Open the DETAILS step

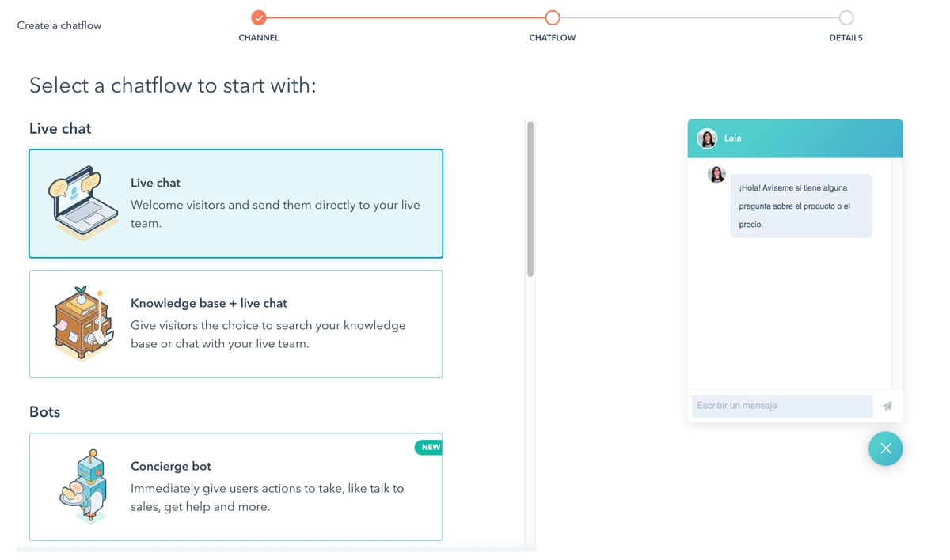pyautogui.click(x=846, y=37)
